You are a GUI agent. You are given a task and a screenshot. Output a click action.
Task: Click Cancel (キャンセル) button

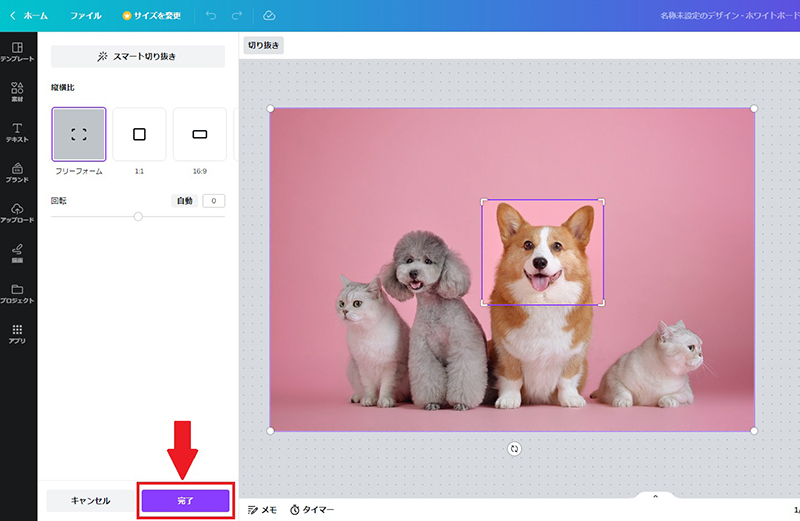point(90,501)
